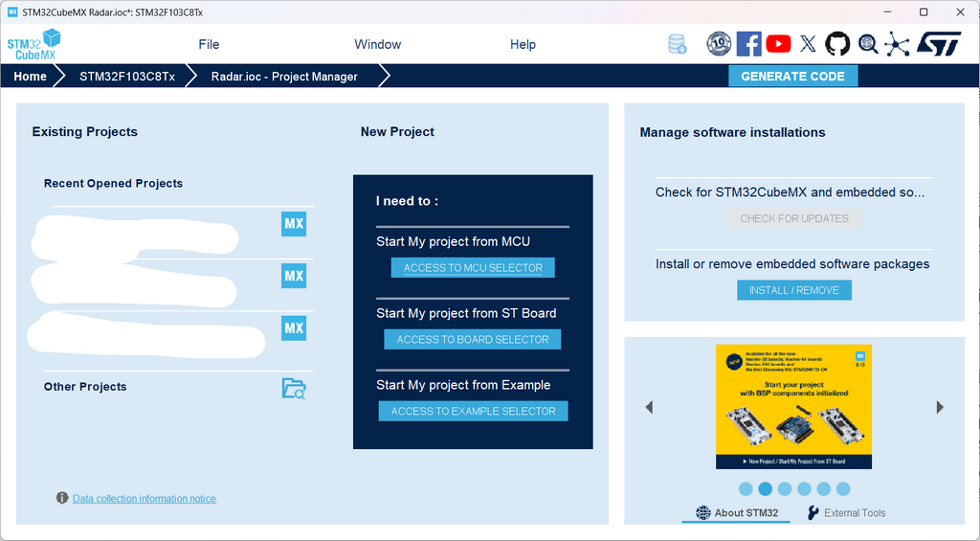Click the yellow BSP components banner
980x541 pixels.
[x=793, y=407]
